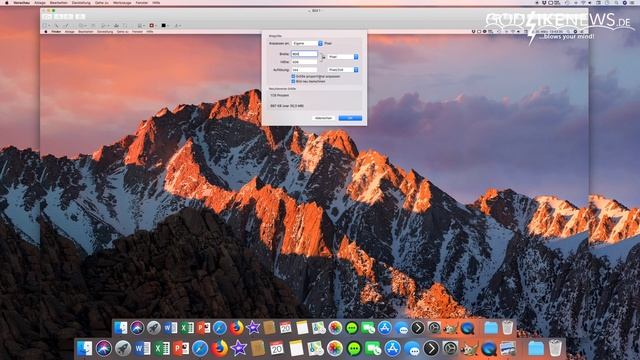
Task: Open the Ablage menu in the Vorschau menu bar
Action: pyautogui.click(x=40, y=2)
